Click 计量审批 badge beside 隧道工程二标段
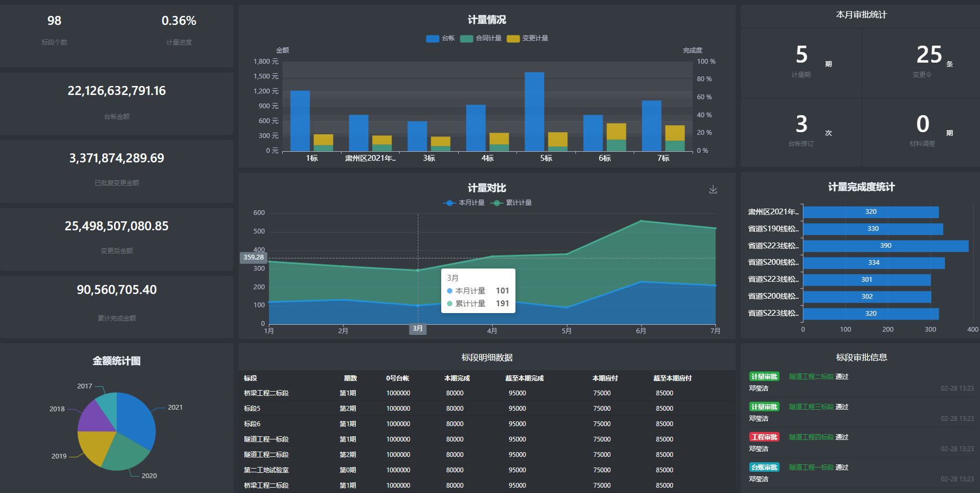The width and height of the screenshot is (980, 493). [764, 377]
